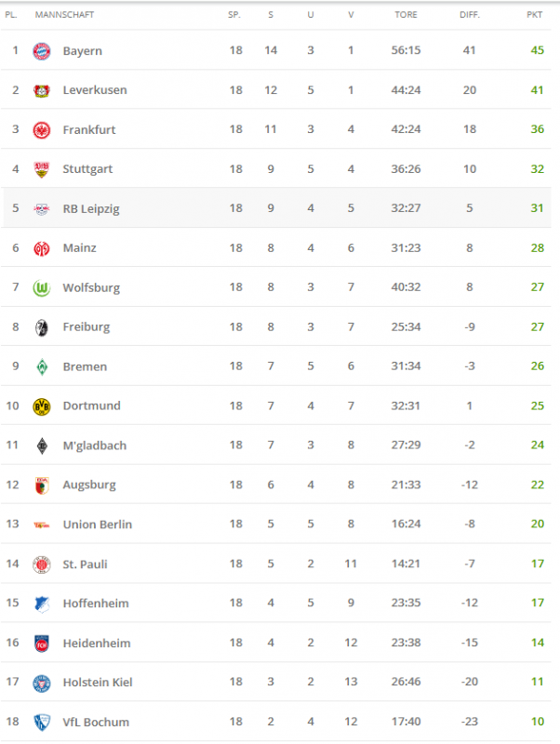560x744 pixels.
Task: Click the Dortmund BVB crest icon
Action: pos(42,405)
